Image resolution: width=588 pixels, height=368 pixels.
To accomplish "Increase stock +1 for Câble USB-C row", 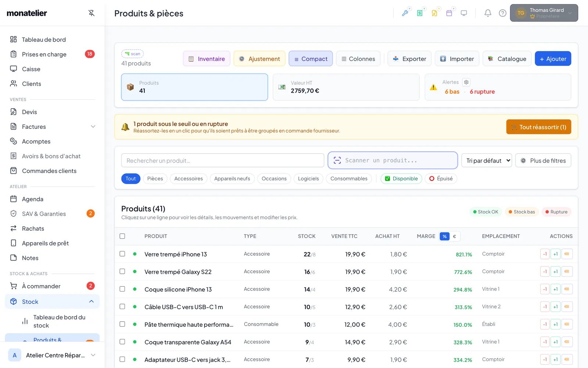I will [555, 307].
